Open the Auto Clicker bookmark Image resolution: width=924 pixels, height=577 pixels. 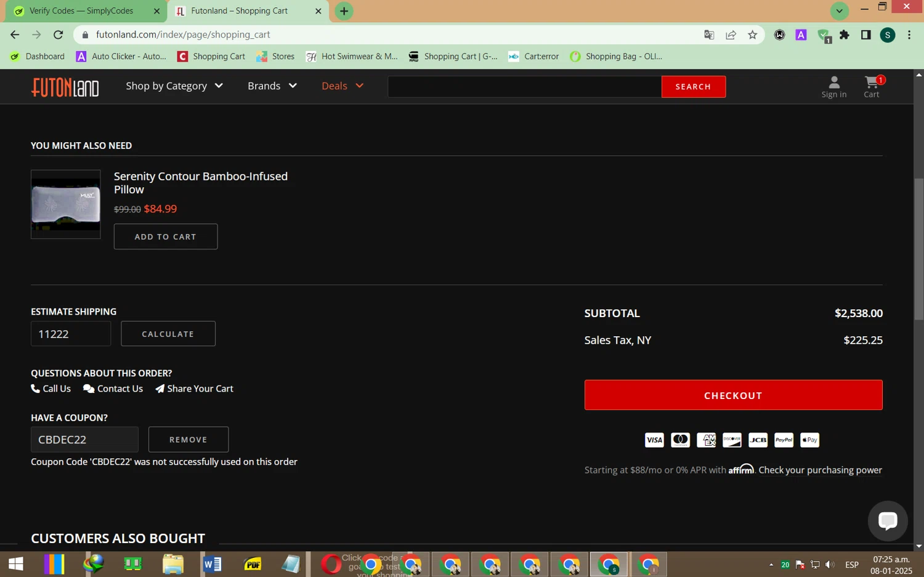121,57
